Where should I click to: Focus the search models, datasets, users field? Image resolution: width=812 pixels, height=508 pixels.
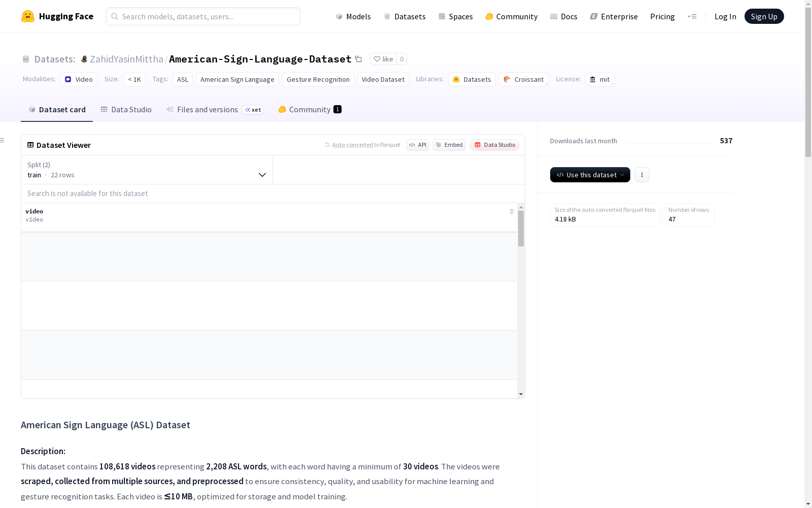pyautogui.click(x=203, y=16)
